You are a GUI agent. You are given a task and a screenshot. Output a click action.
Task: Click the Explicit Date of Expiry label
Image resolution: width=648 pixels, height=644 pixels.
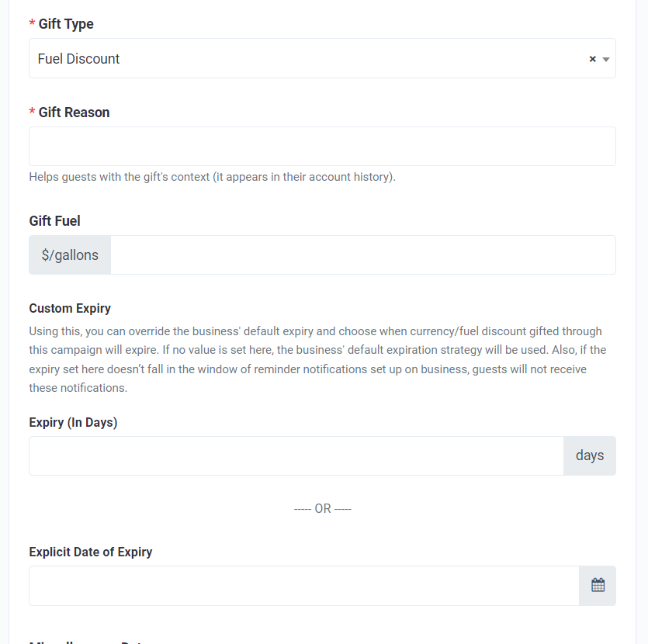coord(91,552)
